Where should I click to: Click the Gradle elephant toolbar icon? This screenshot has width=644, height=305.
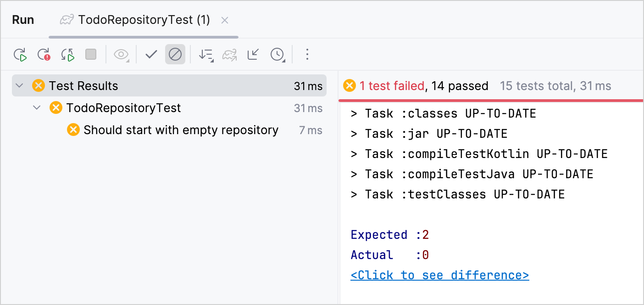229,55
